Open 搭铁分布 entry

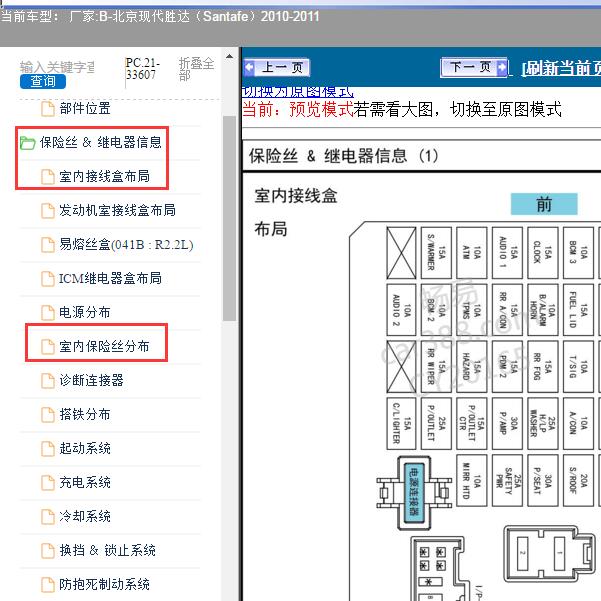[85, 414]
